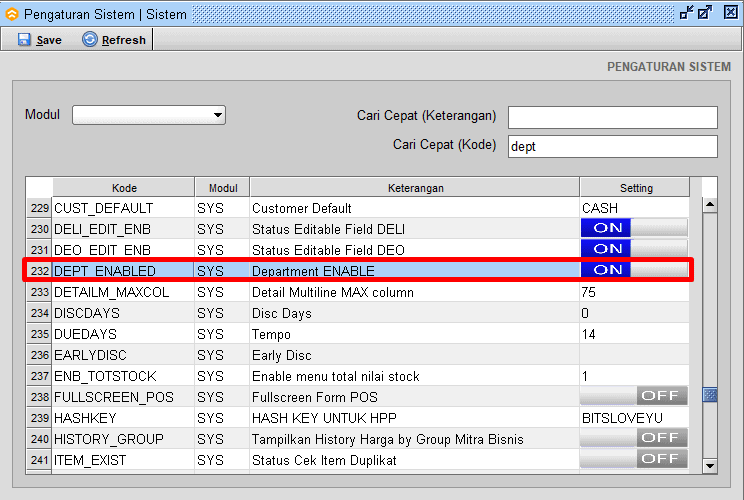Viewport: 744px width, 500px height.
Task: Toggle the DEPT_ENABLED switch
Action: tap(634, 270)
